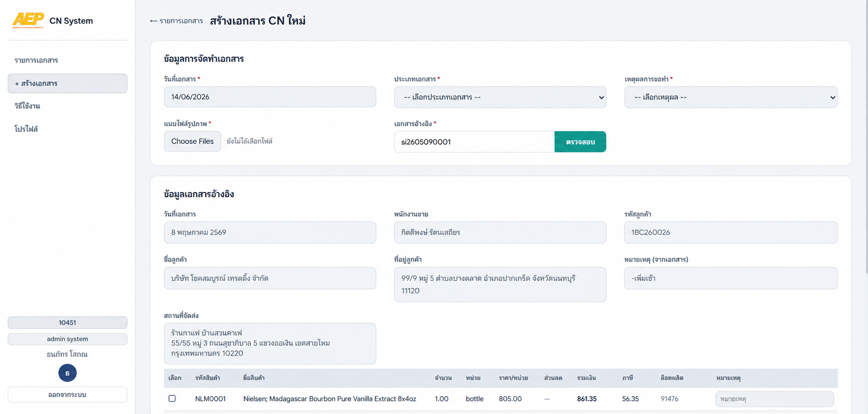This screenshot has width=868, height=414.
Task: Click the user avatar circle badge
Action: (67, 373)
